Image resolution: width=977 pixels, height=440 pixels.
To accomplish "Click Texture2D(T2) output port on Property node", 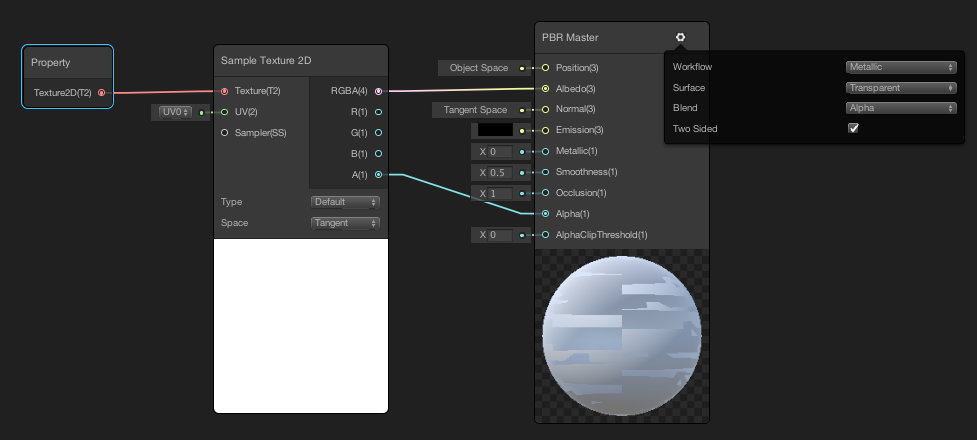I will click(x=101, y=93).
